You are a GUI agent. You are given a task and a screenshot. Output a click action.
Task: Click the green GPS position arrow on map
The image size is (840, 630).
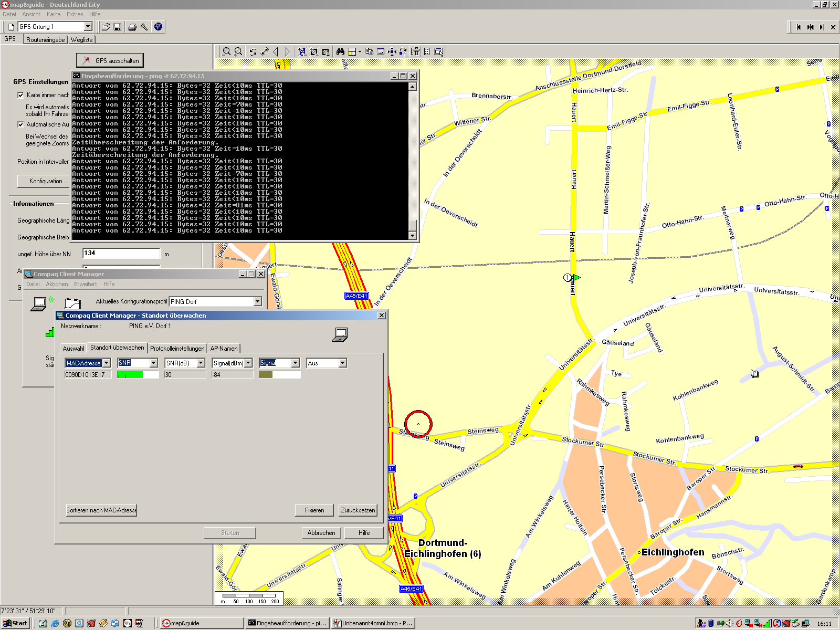[577, 277]
